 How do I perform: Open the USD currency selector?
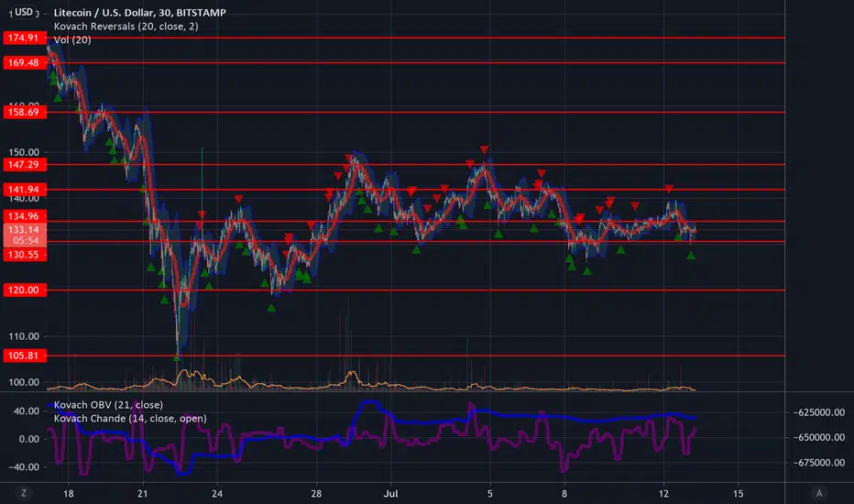pos(24,12)
